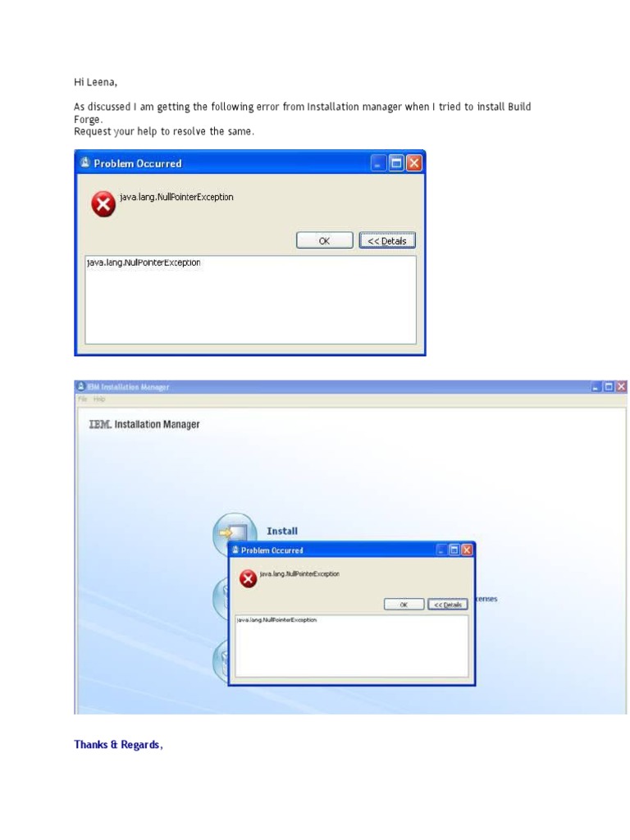The height and width of the screenshot is (840, 630).
Task: Click the Install wizard icon
Action: click(234, 531)
